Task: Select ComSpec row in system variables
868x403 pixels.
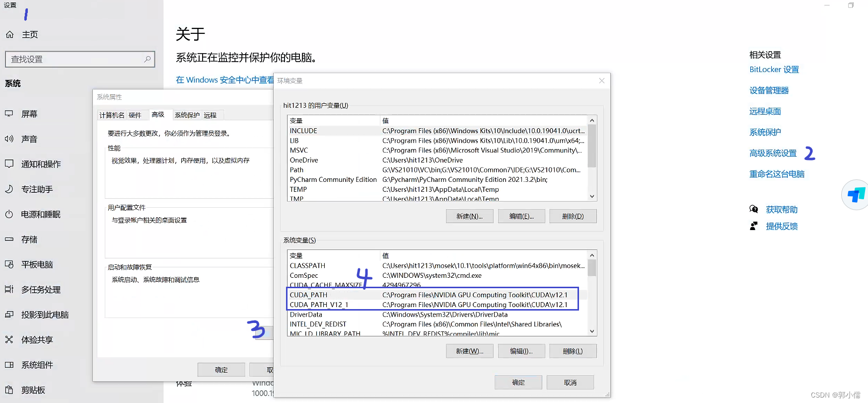Action: click(x=437, y=275)
